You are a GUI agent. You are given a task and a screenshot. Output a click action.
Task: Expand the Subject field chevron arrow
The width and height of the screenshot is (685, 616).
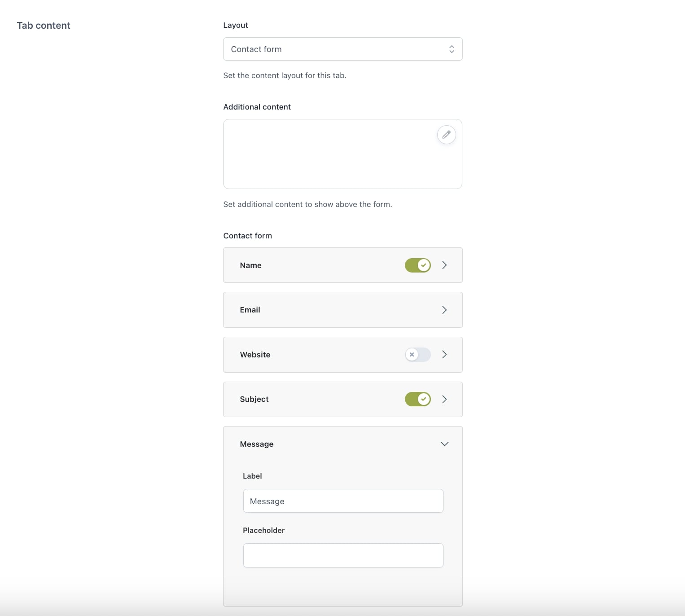tap(444, 399)
